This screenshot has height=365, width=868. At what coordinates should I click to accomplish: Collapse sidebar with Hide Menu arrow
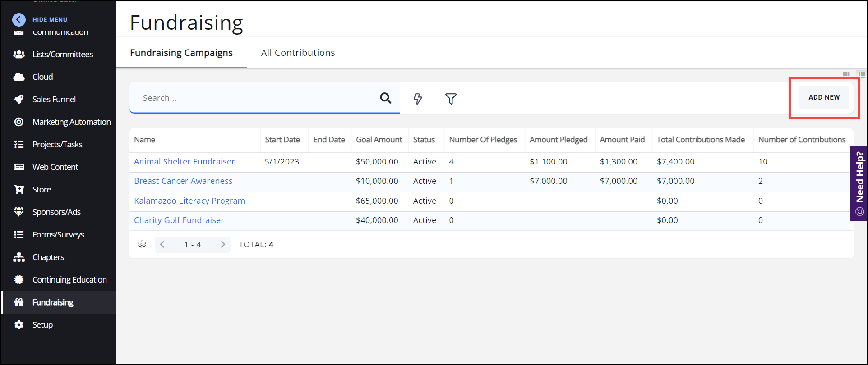pos(19,19)
